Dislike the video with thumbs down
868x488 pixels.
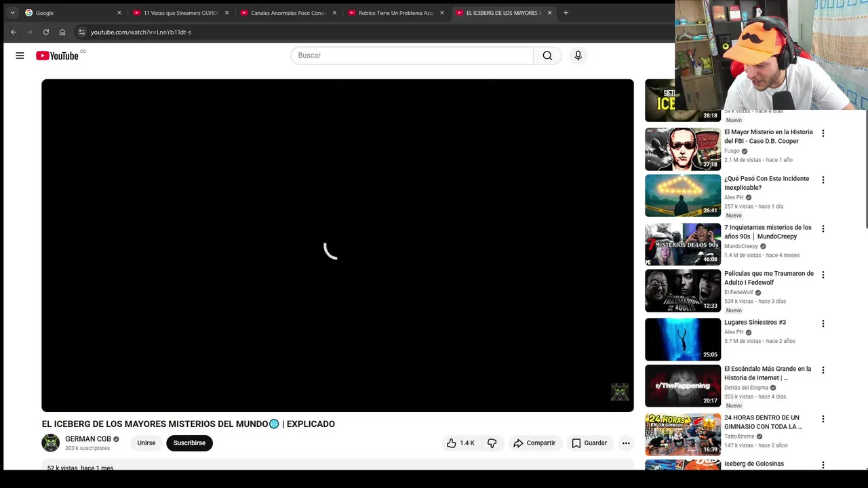[492, 443]
